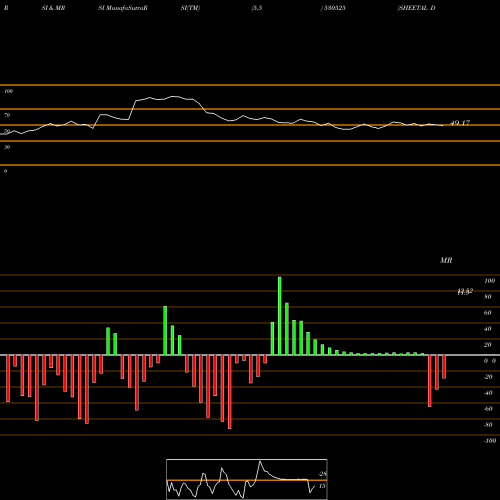The image size is (500, 500).
Task: Click the 30 label on RSI axis
Action: pyautogui.click(x=7, y=147)
